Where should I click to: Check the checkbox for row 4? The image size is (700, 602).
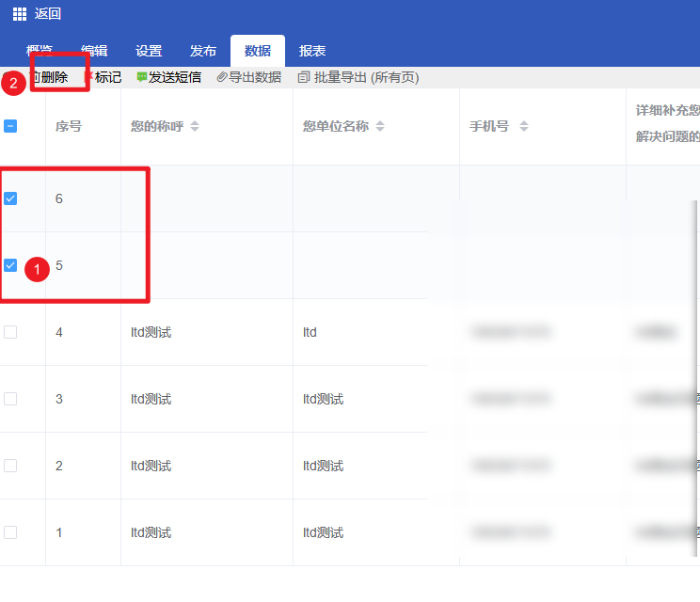(10, 332)
